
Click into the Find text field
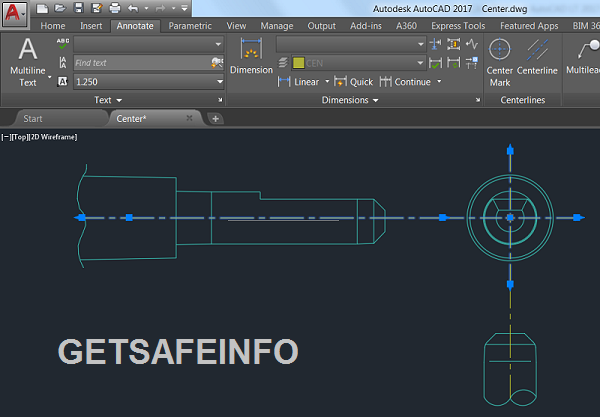click(x=142, y=63)
